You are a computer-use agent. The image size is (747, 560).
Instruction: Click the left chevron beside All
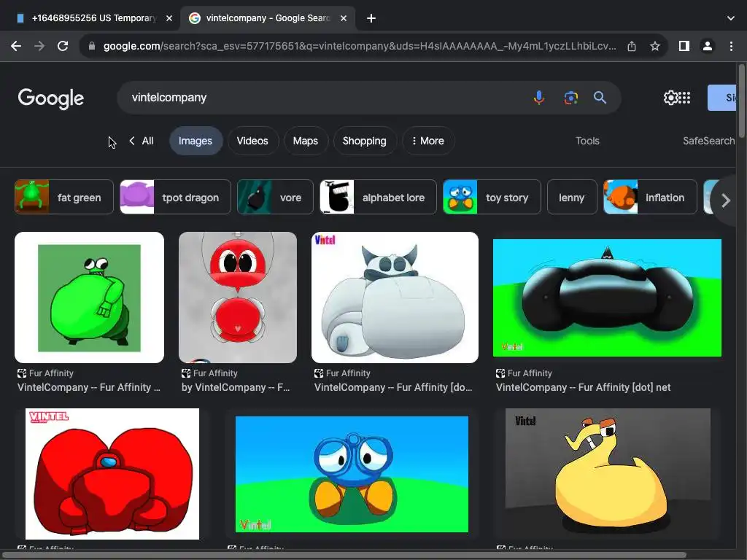(x=132, y=141)
